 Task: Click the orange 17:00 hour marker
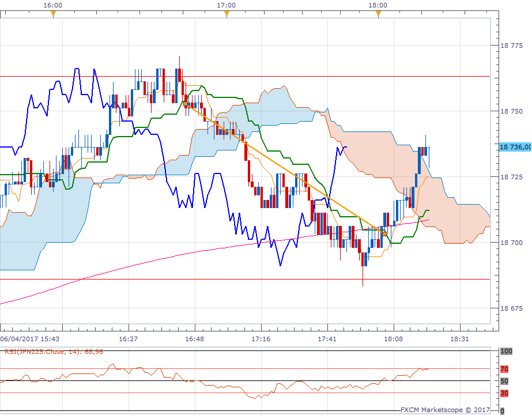(x=227, y=14)
